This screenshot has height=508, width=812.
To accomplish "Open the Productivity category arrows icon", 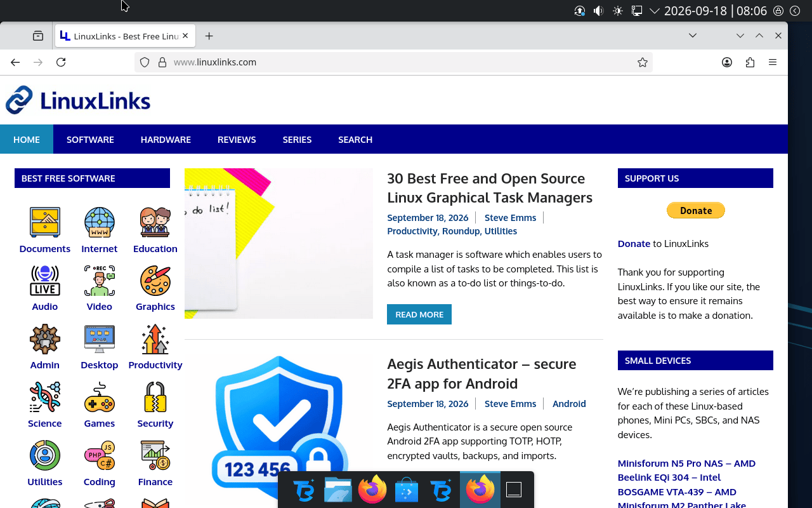I will (x=155, y=339).
